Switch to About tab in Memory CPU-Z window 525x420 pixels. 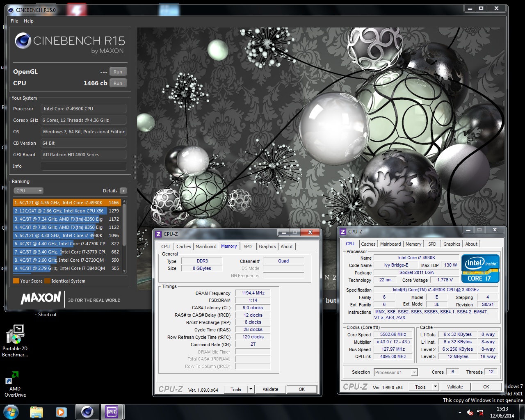(287, 247)
